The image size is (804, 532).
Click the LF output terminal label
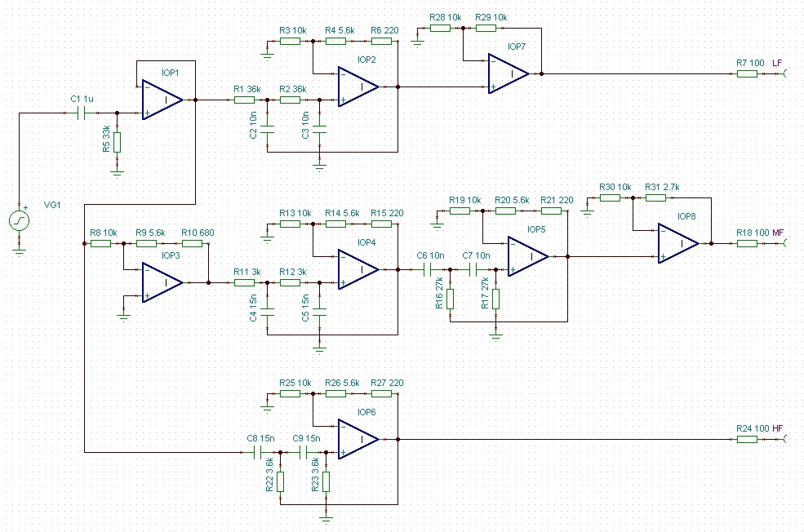pyautogui.click(x=777, y=63)
